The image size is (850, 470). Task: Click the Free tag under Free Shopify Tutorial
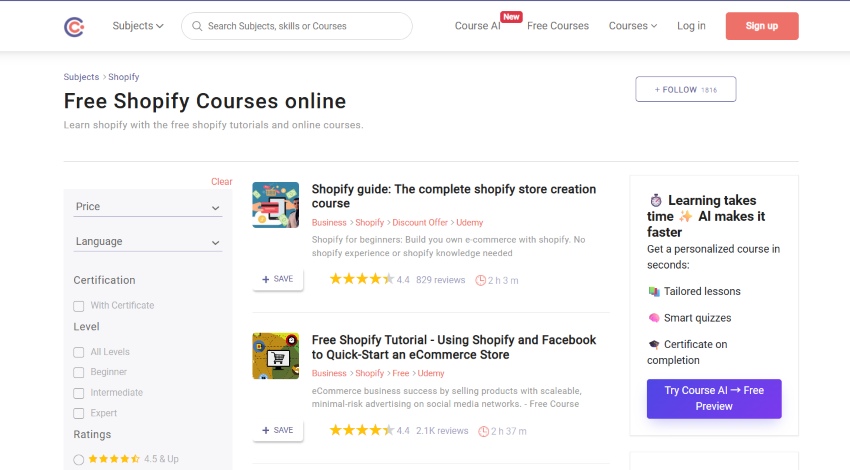401,374
